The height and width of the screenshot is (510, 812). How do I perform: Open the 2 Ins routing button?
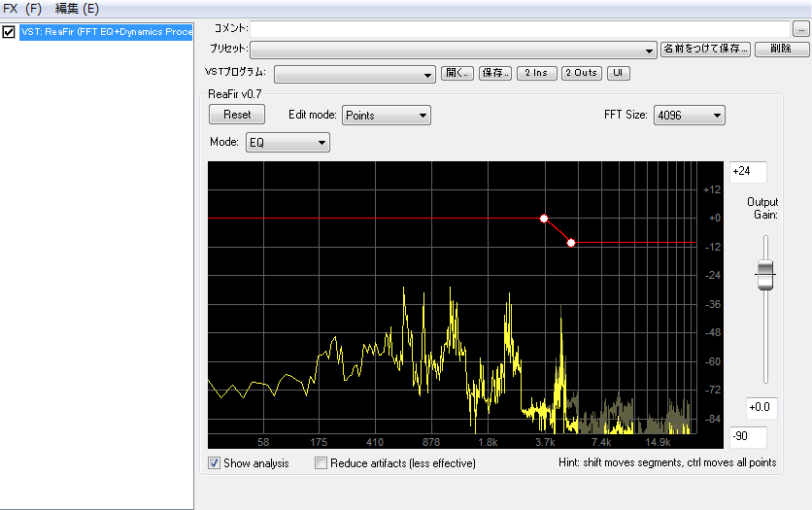click(536, 73)
